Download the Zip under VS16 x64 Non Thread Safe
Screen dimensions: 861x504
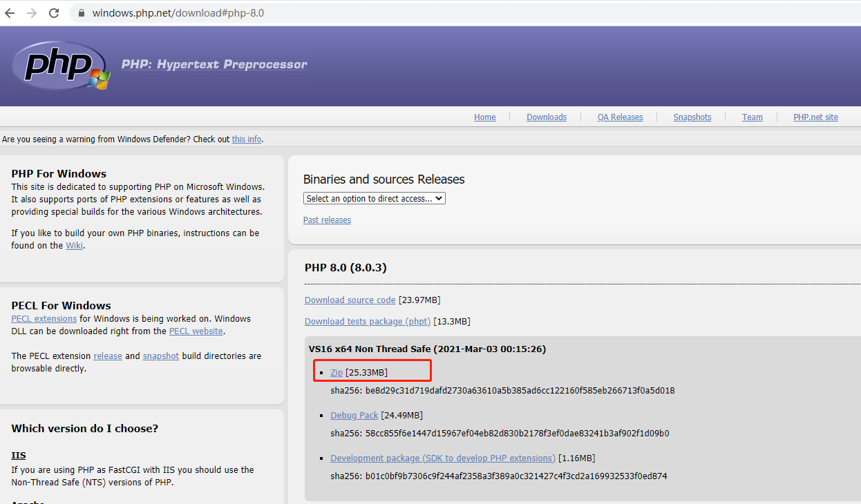coord(337,373)
